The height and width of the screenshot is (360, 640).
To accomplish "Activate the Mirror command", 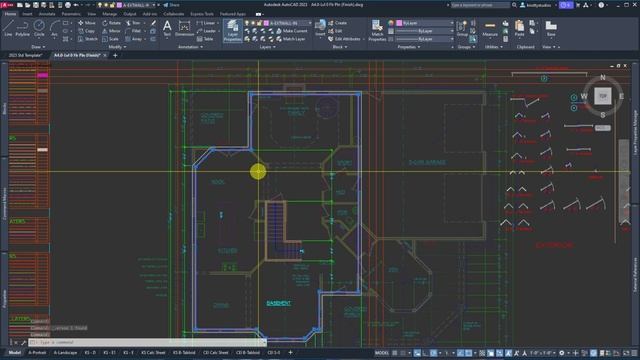I will [111, 31].
